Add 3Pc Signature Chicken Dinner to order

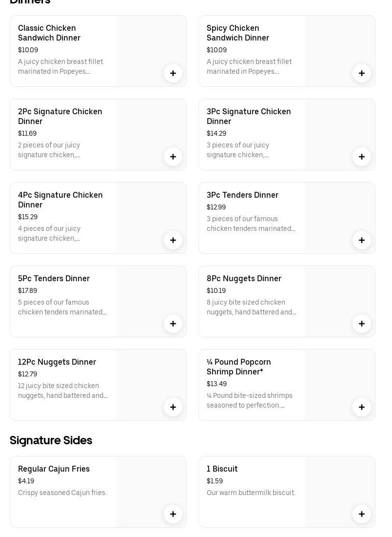tap(362, 157)
